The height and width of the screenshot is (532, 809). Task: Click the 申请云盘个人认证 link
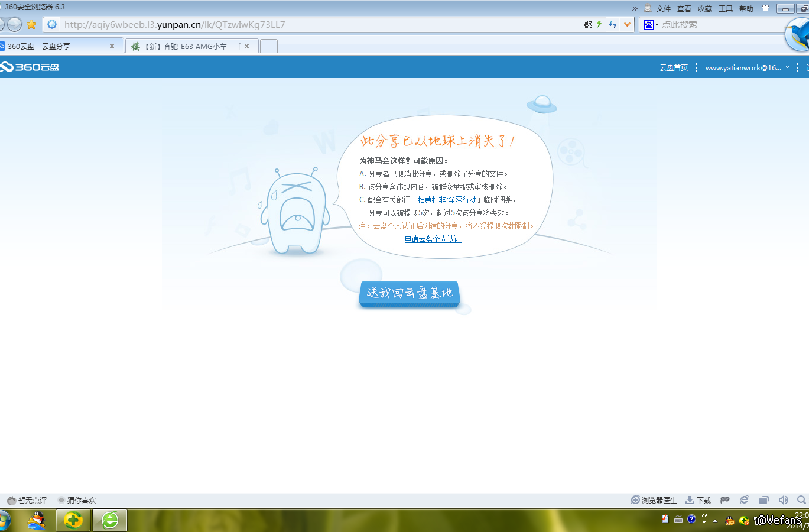pos(433,239)
